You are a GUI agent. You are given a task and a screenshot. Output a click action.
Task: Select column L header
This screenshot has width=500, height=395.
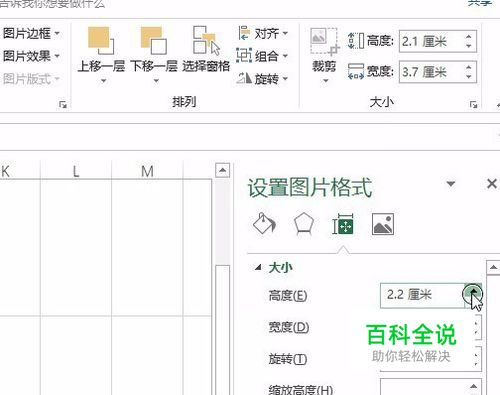point(76,171)
